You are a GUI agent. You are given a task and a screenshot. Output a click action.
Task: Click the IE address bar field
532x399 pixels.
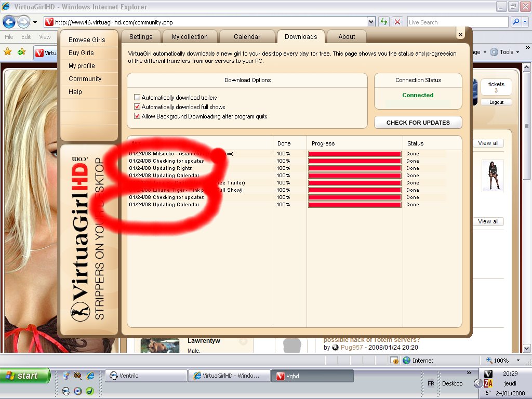pyautogui.click(x=205, y=22)
